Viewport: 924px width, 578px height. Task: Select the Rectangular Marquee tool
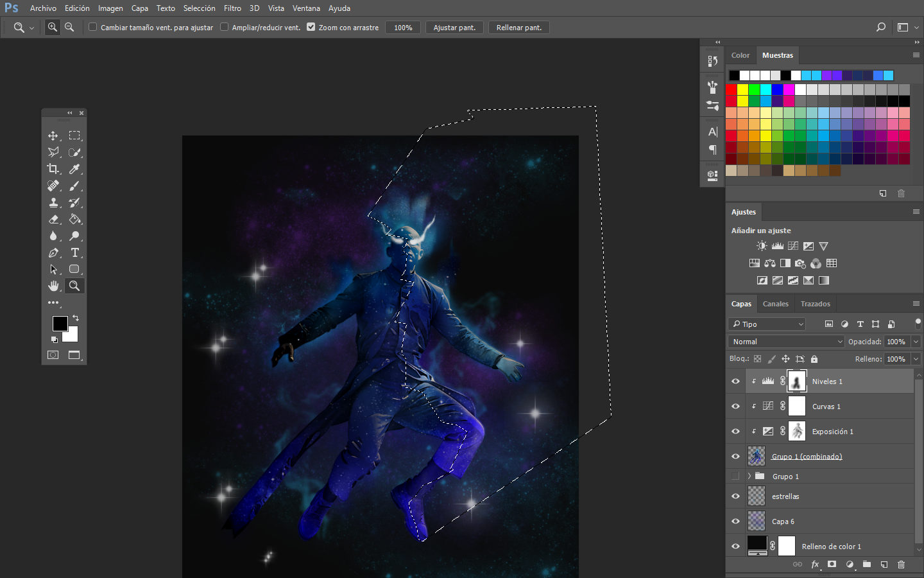74,136
